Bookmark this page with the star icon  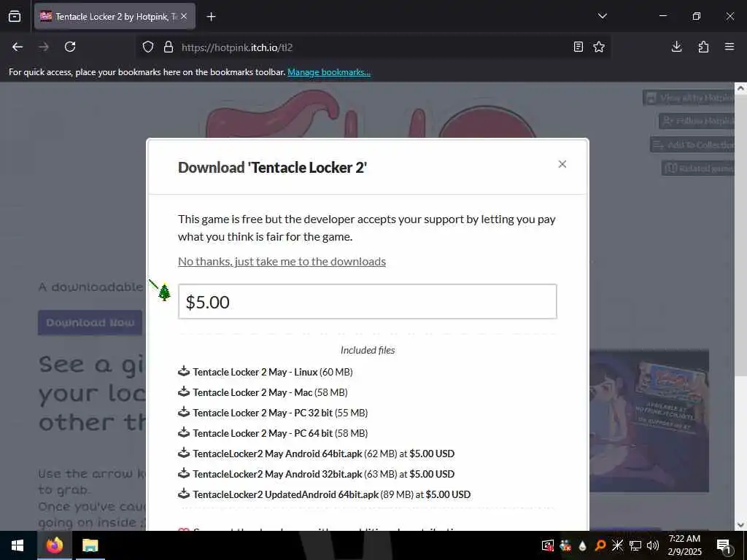(599, 47)
